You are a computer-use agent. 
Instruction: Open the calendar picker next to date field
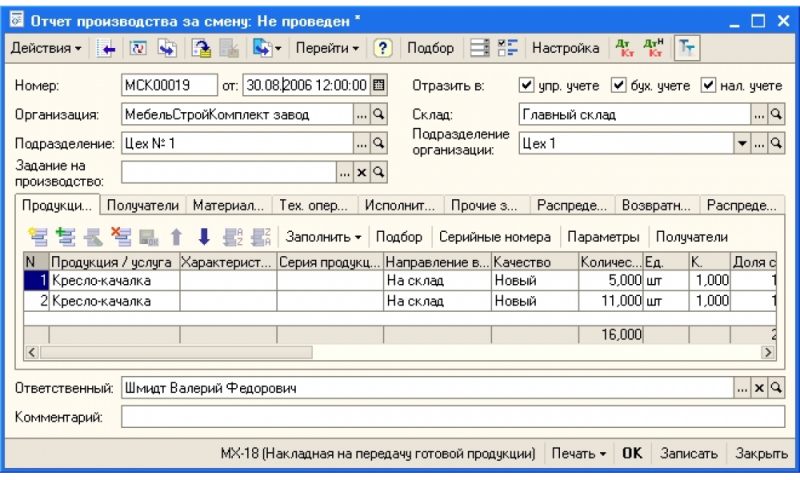pyautogui.click(x=379, y=86)
